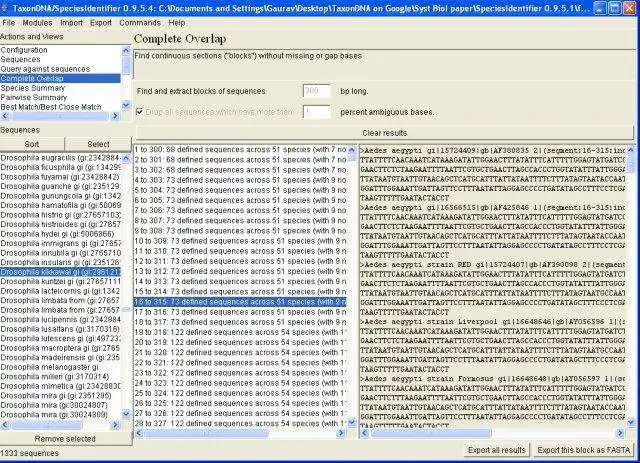Screen dimensions: 640x463
Task: Click the Clear results button
Action: pyautogui.click(x=384, y=133)
